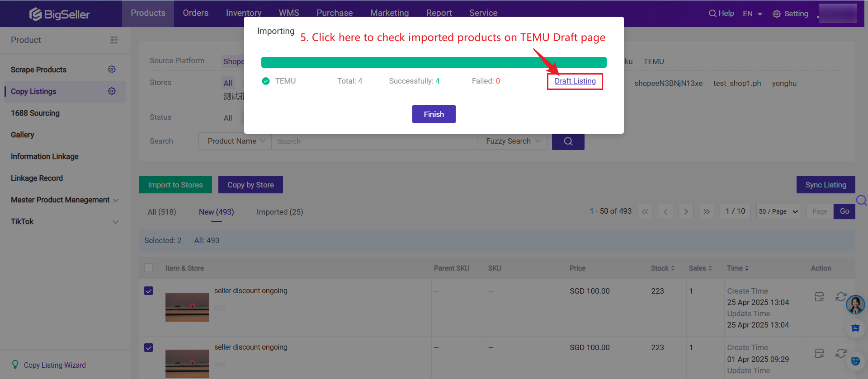Open the Orders top menu
Screen dimensions: 868x379
[196, 13]
